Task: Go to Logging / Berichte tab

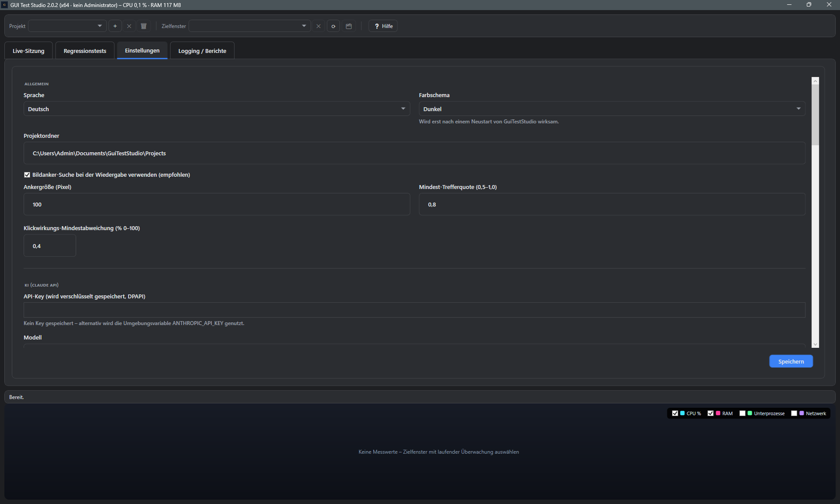Action: tap(202, 51)
